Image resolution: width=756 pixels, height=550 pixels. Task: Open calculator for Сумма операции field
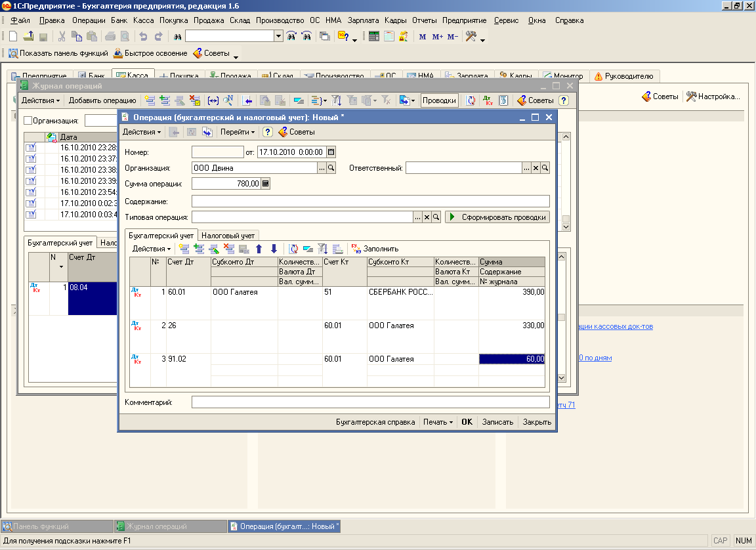[266, 184]
